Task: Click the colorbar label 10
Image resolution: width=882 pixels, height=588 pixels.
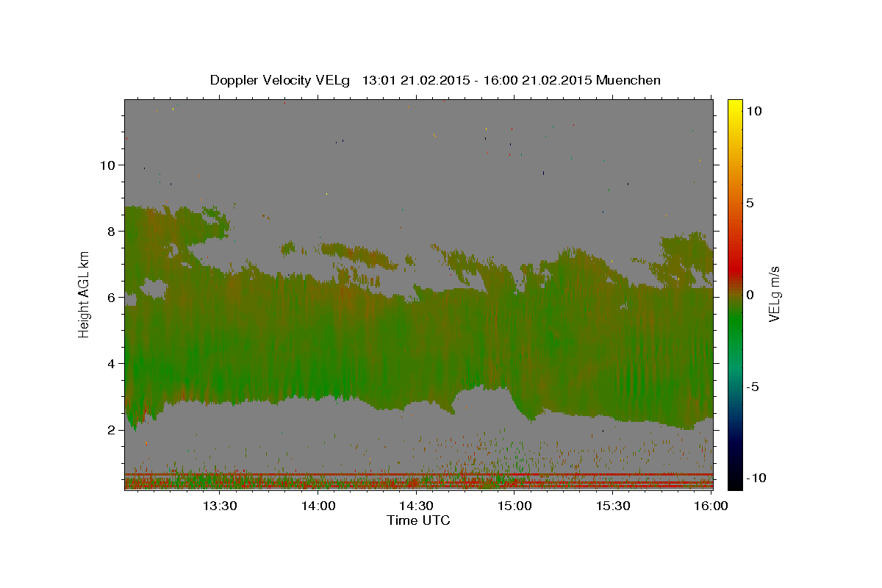Action: point(753,111)
